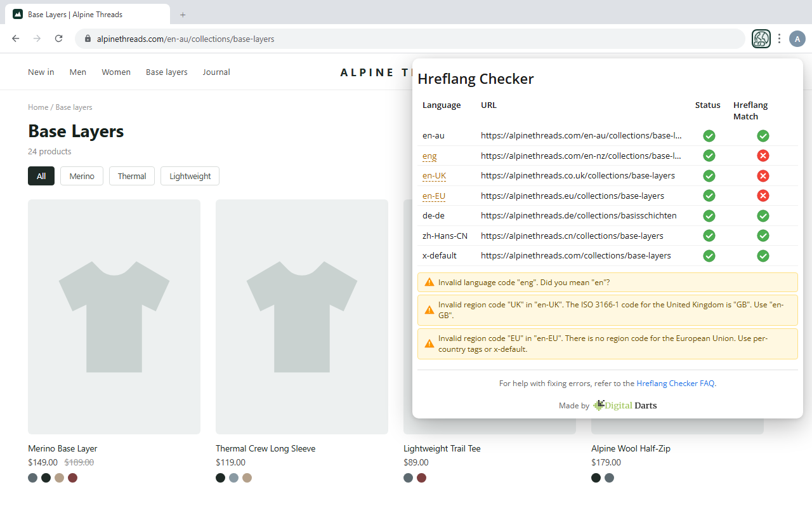Pick the tan swatch on Thermal Crew Long Sleeve
The image size is (812, 508).
pyautogui.click(x=247, y=478)
